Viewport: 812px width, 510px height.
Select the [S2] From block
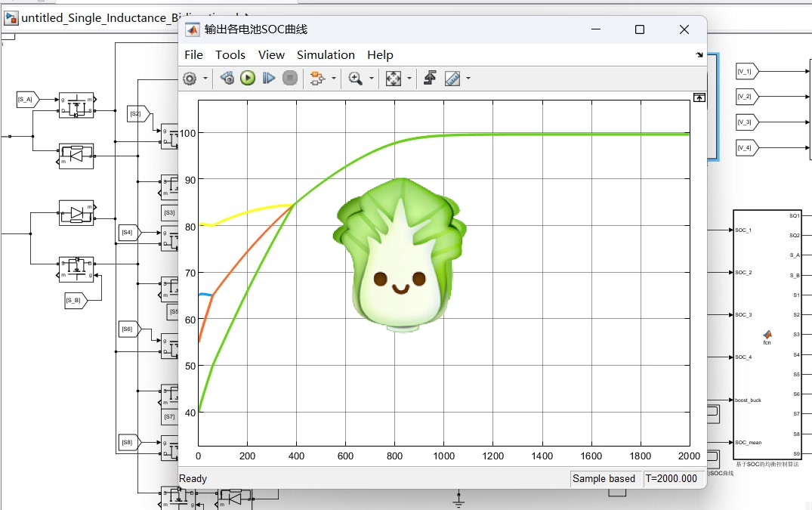click(x=138, y=113)
